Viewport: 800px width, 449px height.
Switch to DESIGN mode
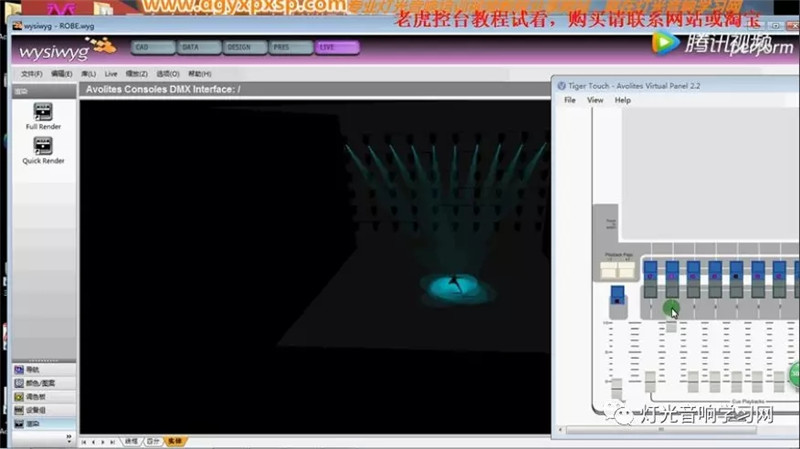pyautogui.click(x=245, y=47)
